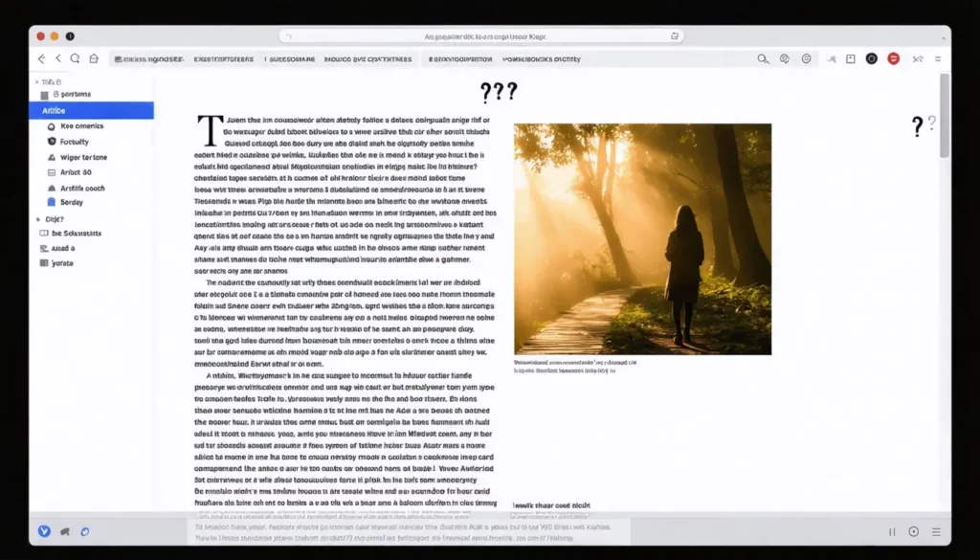Click the red circular extension icon
The height and width of the screenshot is (560, 980).
(893, 58)
